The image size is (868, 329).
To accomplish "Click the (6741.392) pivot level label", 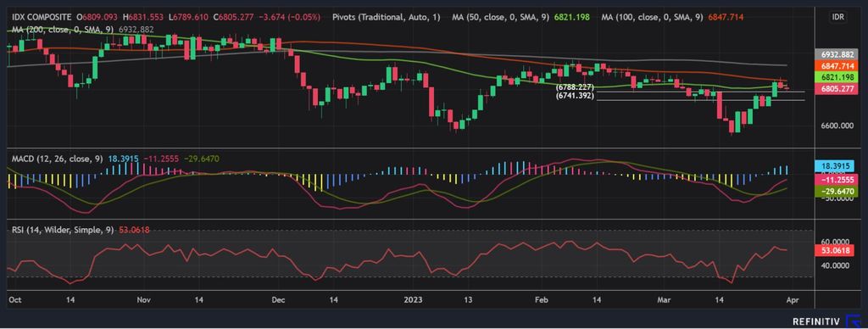I will point(575,96).
